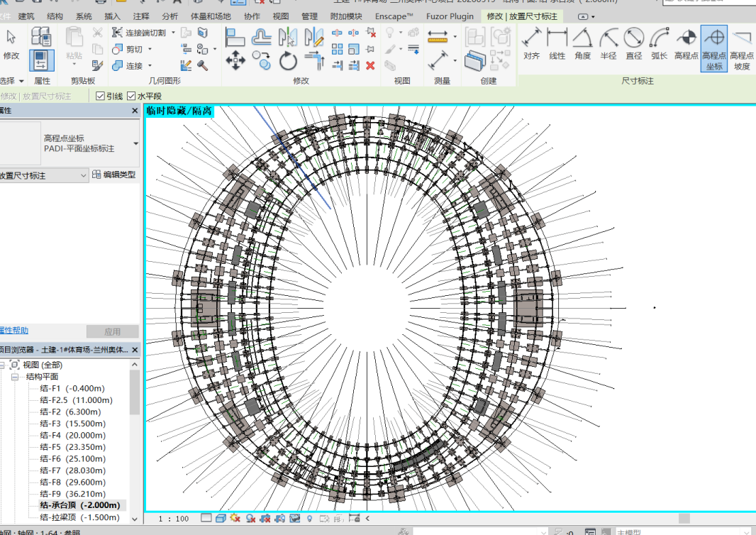Viewport: 756px width, 535px height.
Task: Close the Properties palette
Action: coord(135,111)
